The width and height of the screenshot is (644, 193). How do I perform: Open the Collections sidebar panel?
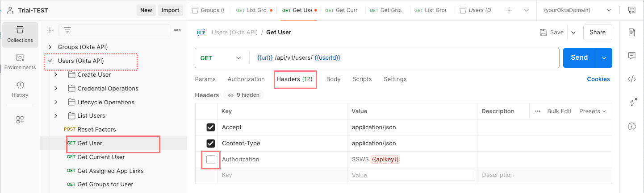tap(20, 35)
